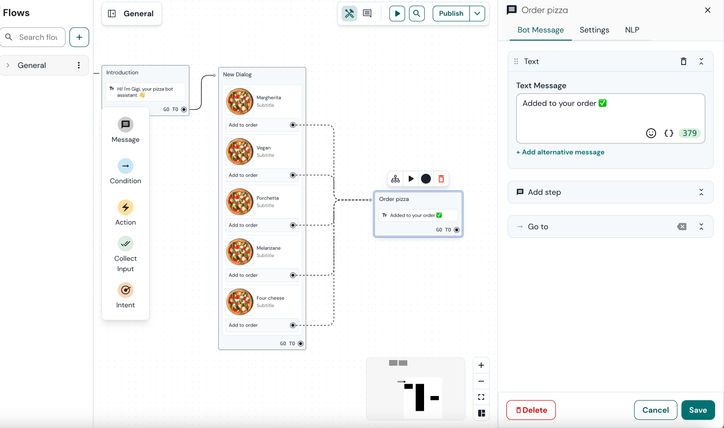This screenshot has height=428, width=724.
Task: Switch to the NLP tab
Action: (632, 30)
